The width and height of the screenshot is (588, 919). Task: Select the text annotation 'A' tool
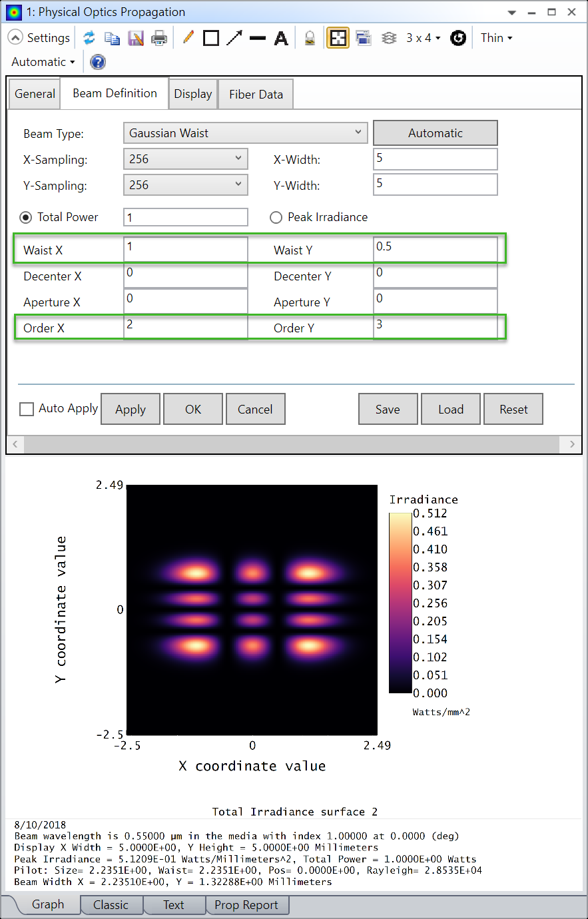click(x=281, y=38)
